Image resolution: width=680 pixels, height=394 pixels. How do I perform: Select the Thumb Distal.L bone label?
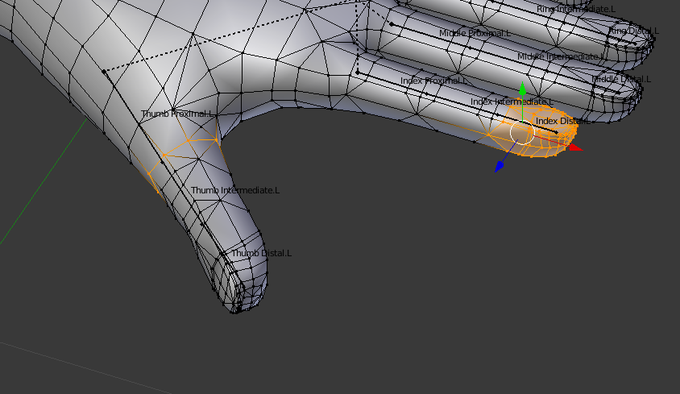[261, 253]
